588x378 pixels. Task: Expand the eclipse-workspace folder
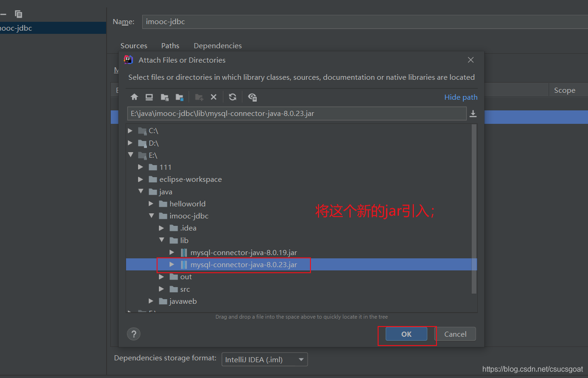(x=141, y=179)
